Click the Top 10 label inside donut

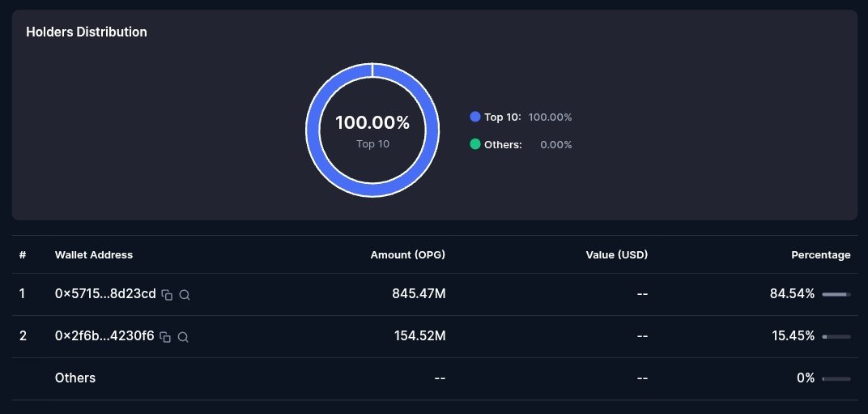tap(372, 144)
